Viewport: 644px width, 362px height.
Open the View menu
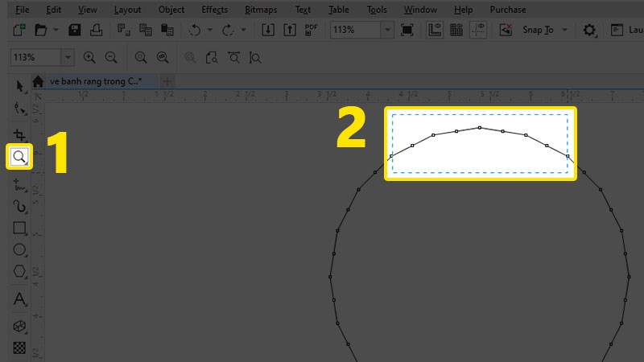click(88, 10)
